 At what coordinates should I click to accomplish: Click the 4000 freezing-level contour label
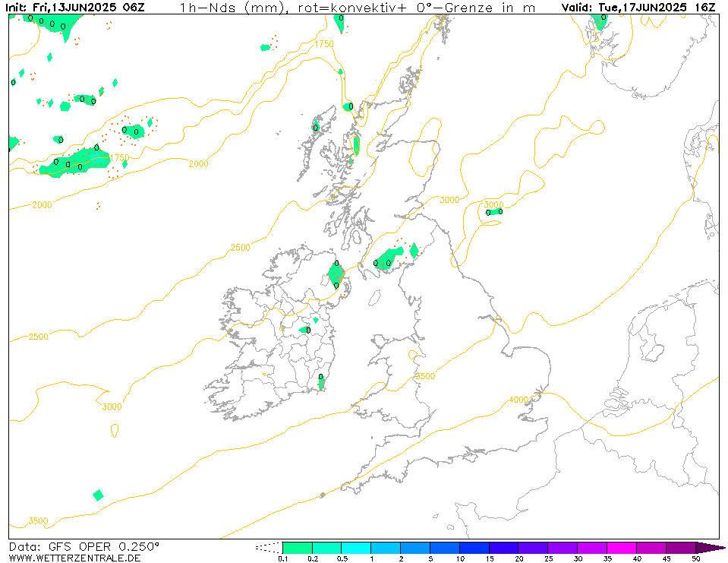(x=518, y=400)
